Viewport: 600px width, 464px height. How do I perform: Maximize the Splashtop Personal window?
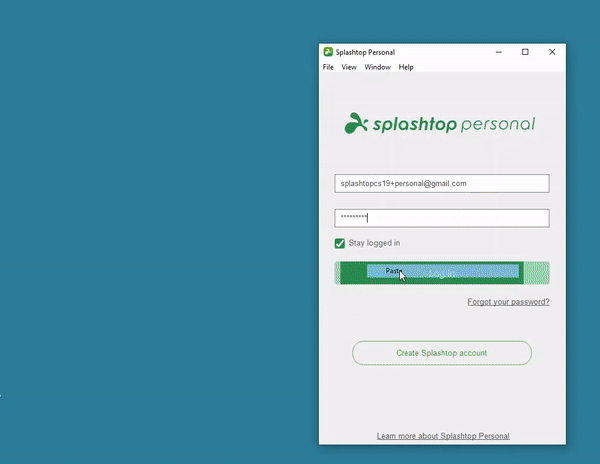pyautogui.click(x=525, y=52)
